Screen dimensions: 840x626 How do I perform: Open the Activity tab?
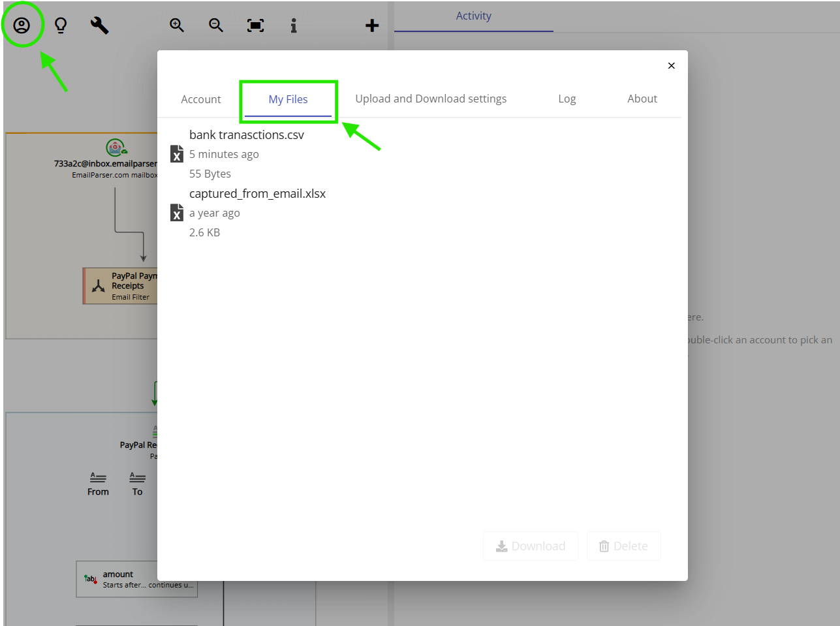(474, 16)
